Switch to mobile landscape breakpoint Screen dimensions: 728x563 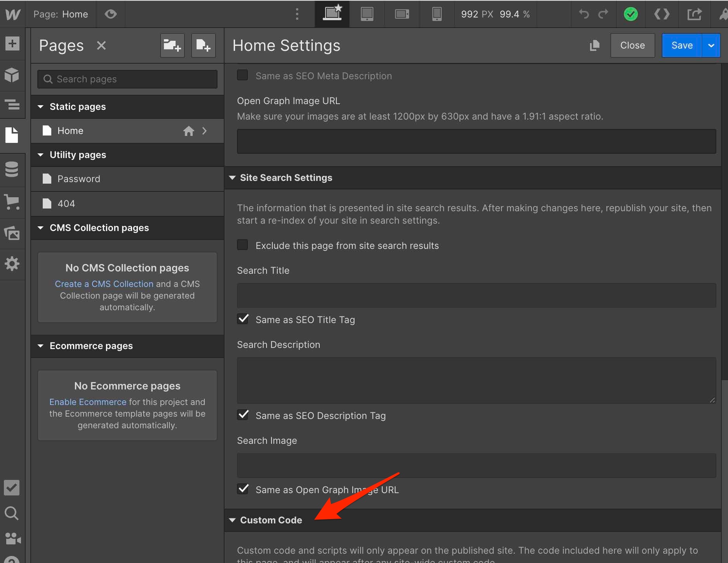point(402,14)
